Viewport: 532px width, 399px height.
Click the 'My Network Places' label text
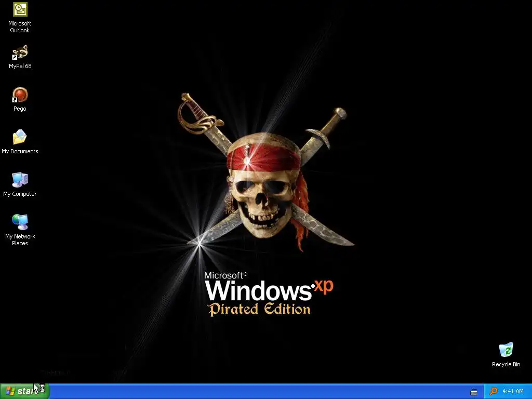click(x=20, y=240)
